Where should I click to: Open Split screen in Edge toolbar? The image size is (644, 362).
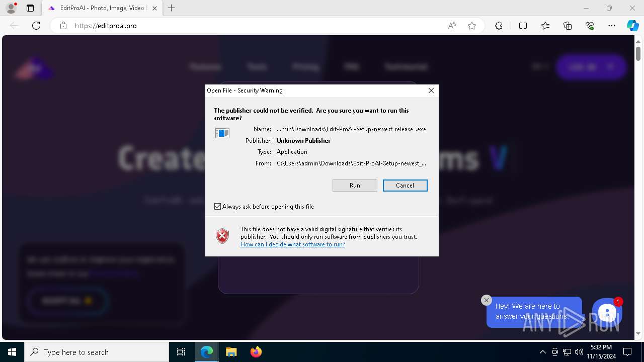[523, 26]
